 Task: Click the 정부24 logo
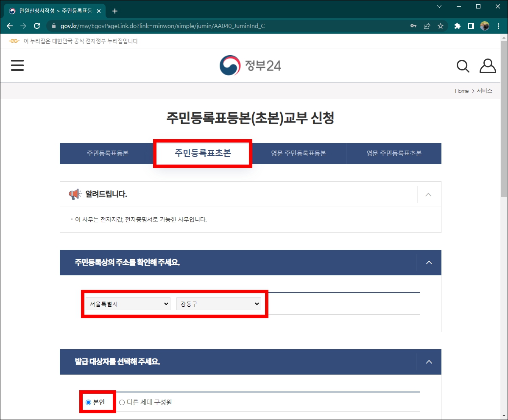pos(250,65)
